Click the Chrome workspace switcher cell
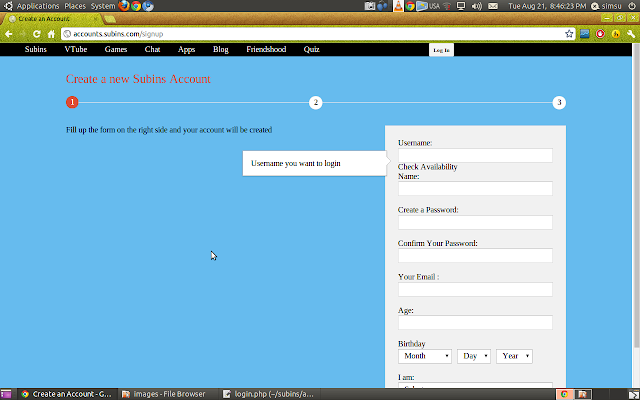Image resolution: width=640 pixels, height=400 pixels. point(565,394)
